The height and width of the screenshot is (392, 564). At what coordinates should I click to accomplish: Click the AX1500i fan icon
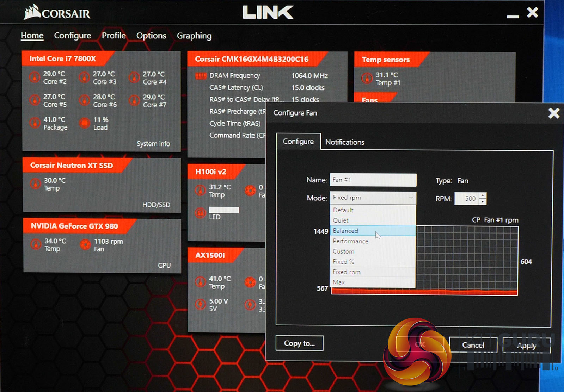250,282
